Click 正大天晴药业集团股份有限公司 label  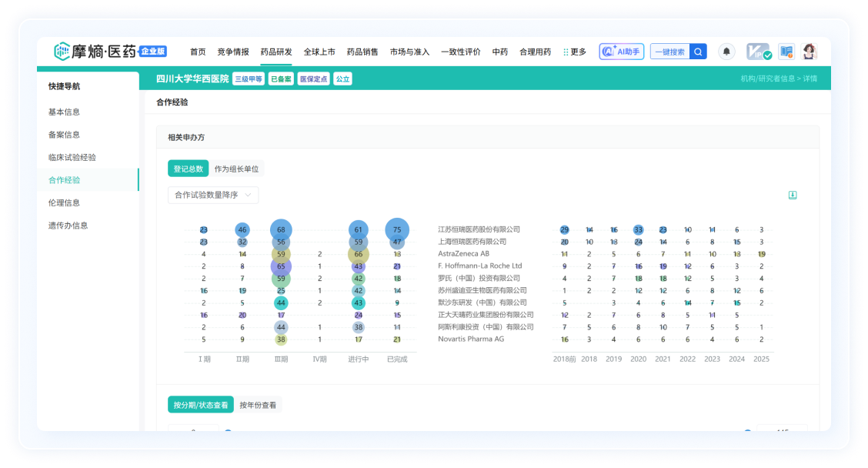click(486, 315)
